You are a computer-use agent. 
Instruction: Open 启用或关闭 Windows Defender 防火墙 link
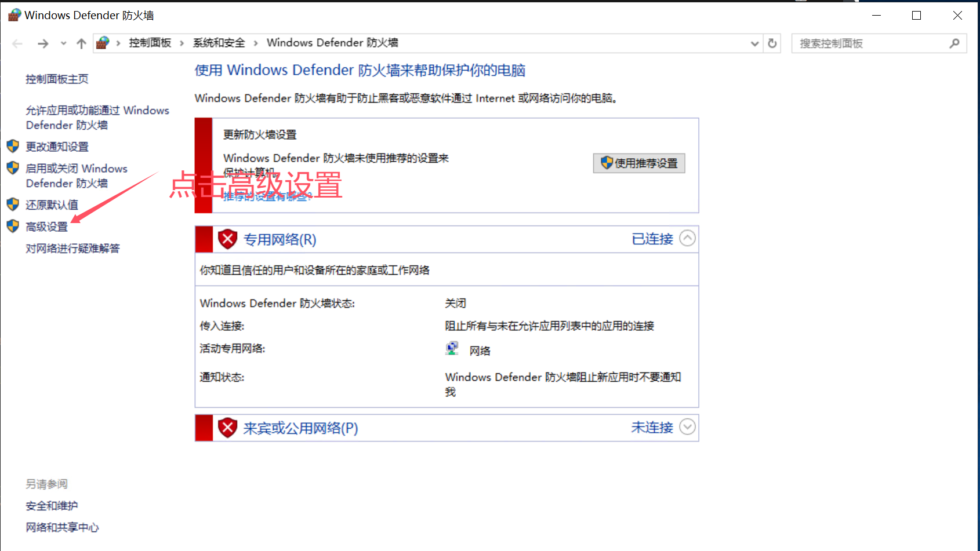(77, 176)
